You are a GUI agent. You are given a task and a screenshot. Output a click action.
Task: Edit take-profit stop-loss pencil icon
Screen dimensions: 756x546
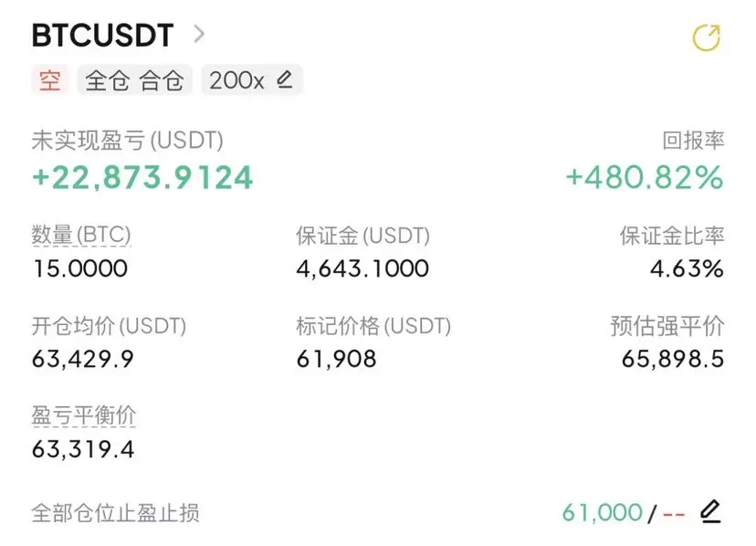click(710, 511)
